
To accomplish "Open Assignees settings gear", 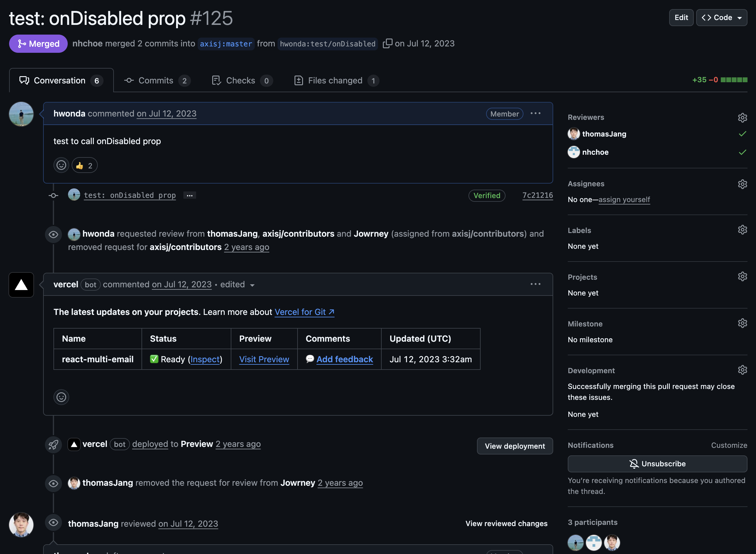I will pos(742,184).
